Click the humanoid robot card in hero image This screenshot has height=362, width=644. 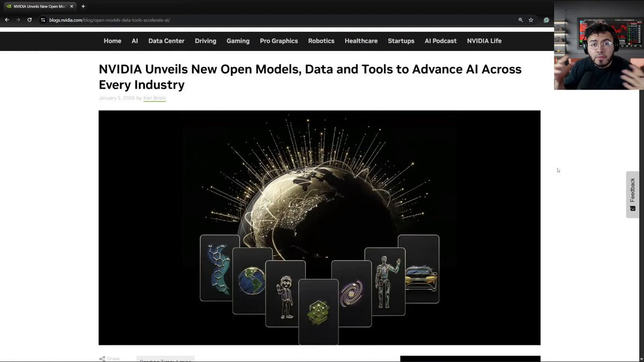pos(385,280)
